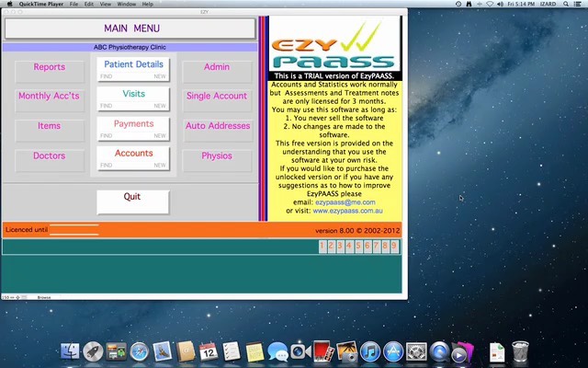Open the Reports section
The width and height of the screenshot is (588, 368).
pyautogui.click(x=50, y=71)
